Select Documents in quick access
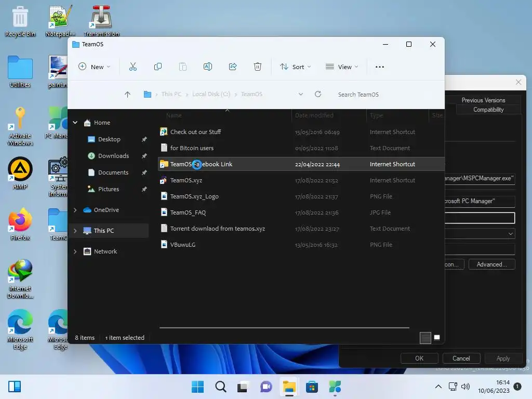532x399 pixels. 113,172
